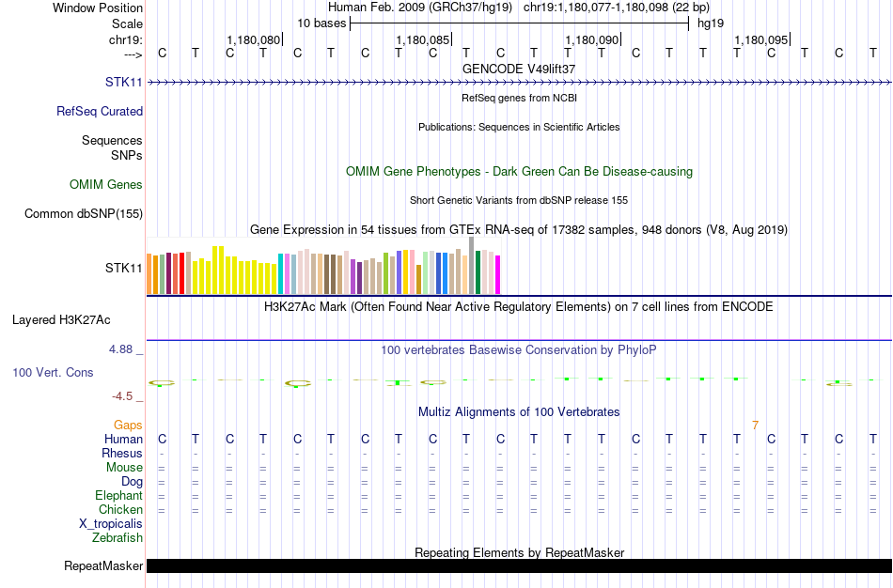Image resolution: width=893 pixels, height=588 pixels.
Task: Open the STK11 GENCODE gene label
Action: coord(123,82)
